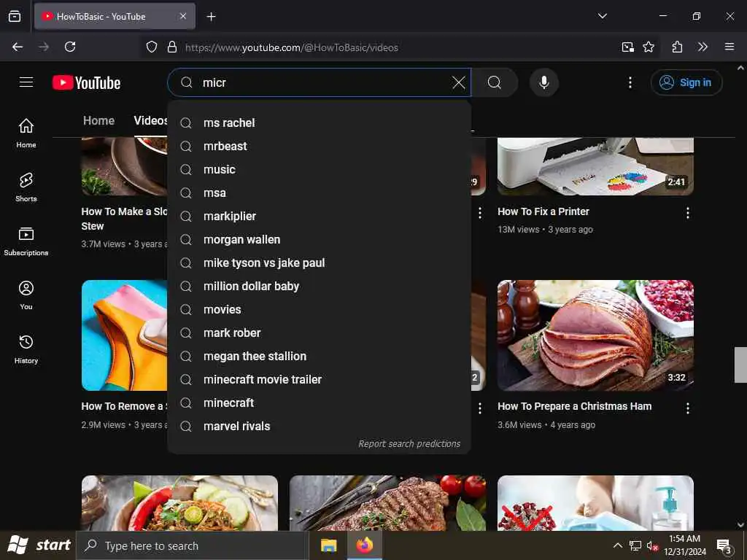Play the printer video thumbnail
Screen dimensions: 747x560
(595, 166)
